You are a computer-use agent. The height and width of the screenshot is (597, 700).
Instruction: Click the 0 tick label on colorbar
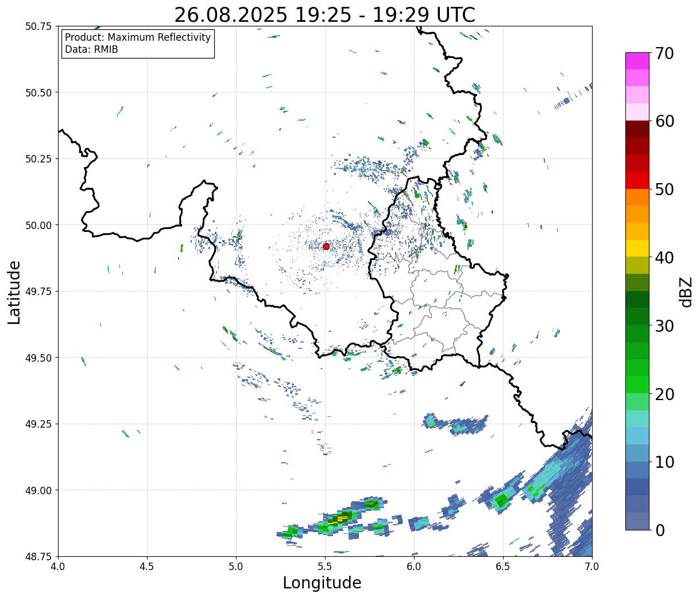[x=659, y=530]
